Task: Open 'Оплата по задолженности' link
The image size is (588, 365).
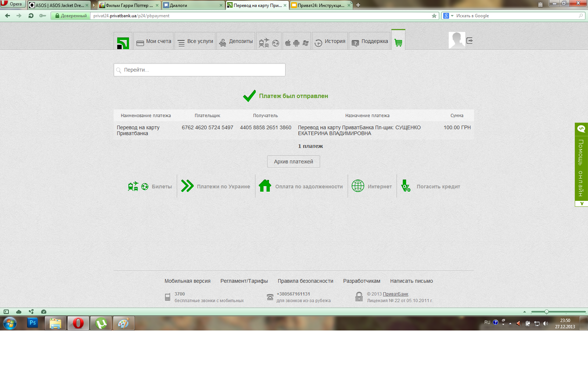Action: point(301,186)
